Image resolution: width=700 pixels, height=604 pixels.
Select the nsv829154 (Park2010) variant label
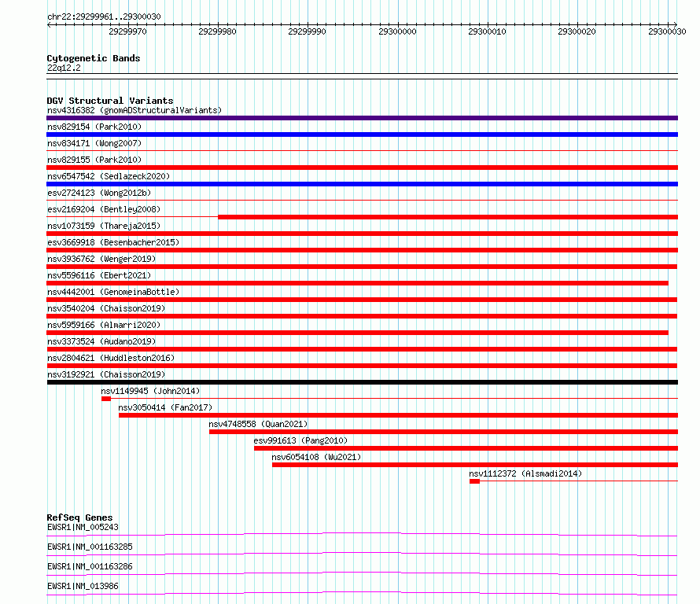94,127
